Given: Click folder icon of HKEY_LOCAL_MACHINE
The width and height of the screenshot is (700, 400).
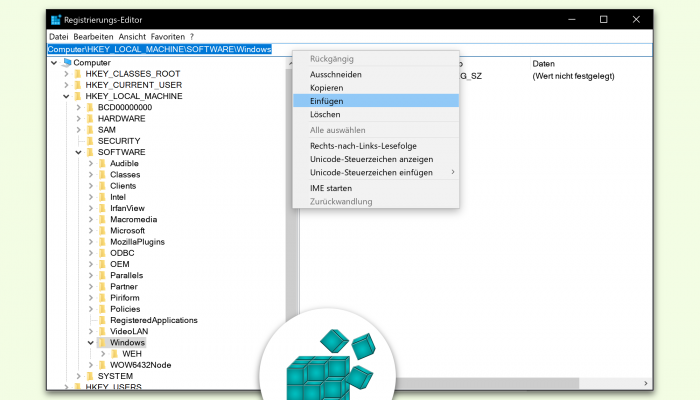Looking at the screenshot, I should click(x=78, y=96).
